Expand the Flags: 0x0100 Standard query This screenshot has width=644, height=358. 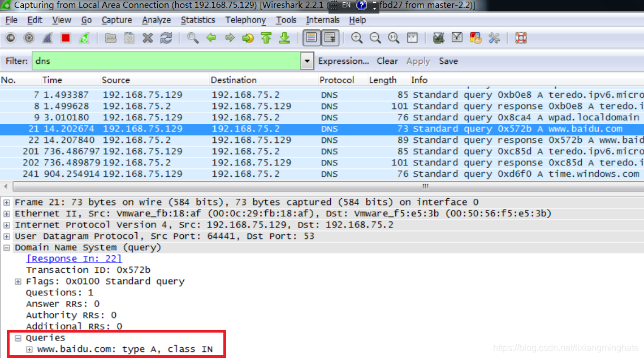(18, 282)
